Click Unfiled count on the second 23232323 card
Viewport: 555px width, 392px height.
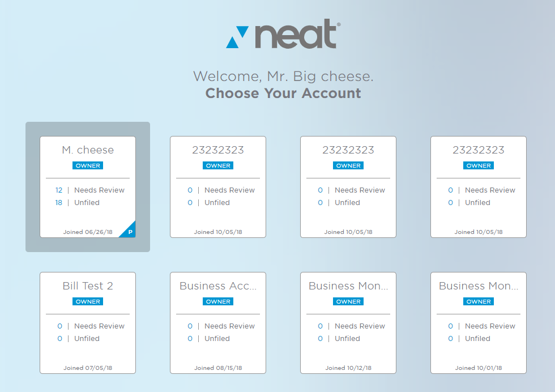click(320, 202)
